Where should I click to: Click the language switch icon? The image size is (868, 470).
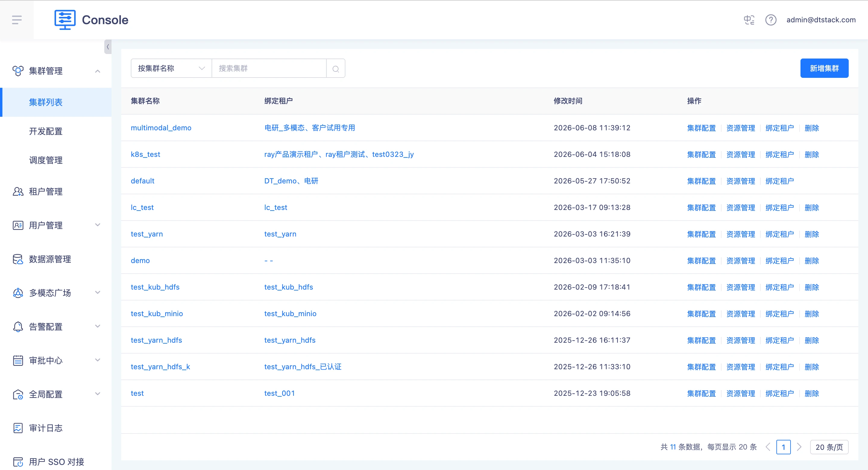[x=749, y=20]
